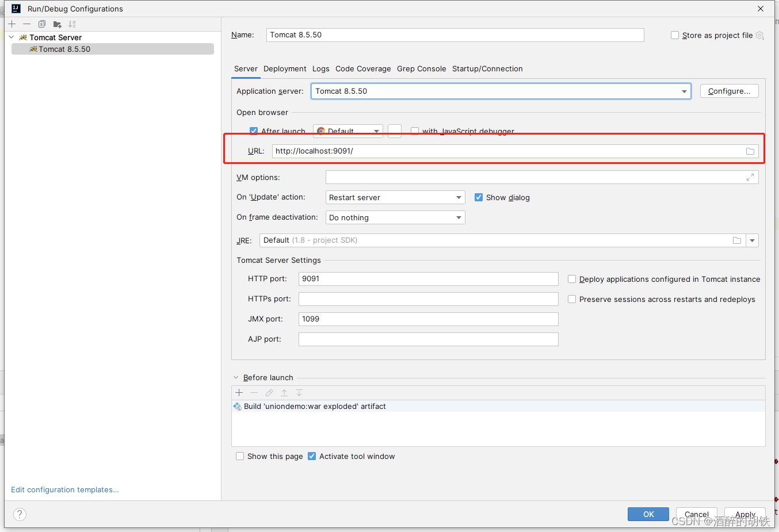Open the On 'Update' action dropdown
This screenshot has width=779, height=532.
[x=395, y=197]
